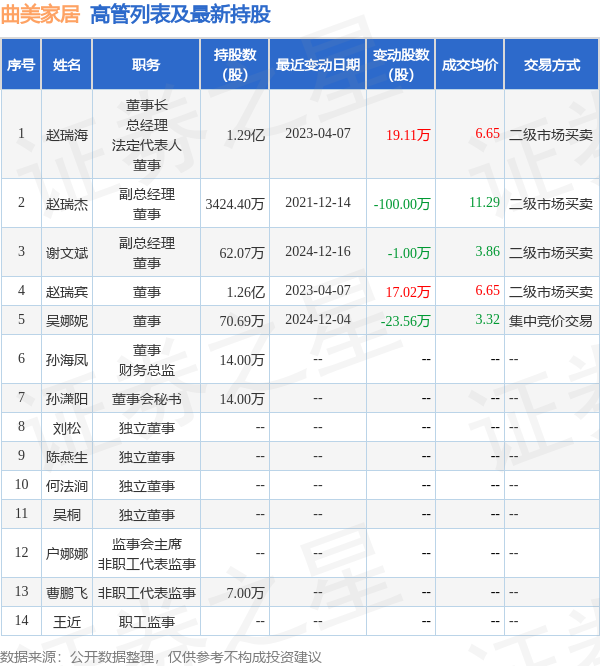Click the green -100.00万 change value
Image resolution: width=600 pixels, height=666 pixels.
click(402, 204)
